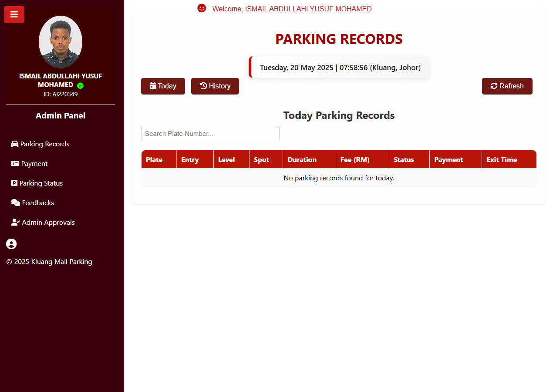Click the money bill icon beside Payment
Viewport: 553px width, 392px height.
tap(15, 163)
